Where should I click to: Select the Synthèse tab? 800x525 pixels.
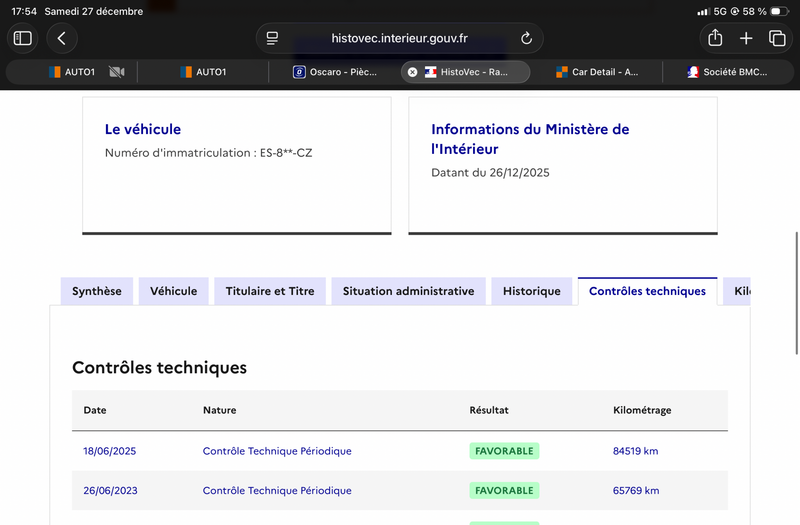pos(97,291)
